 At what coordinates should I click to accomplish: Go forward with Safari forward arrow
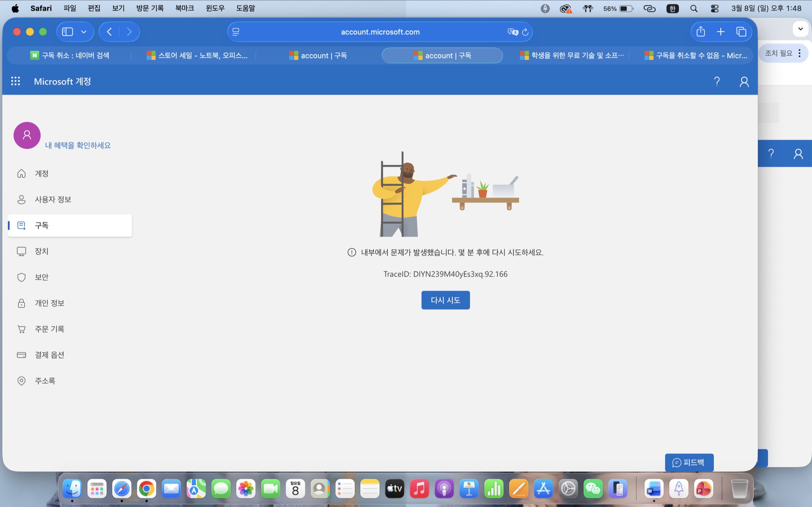point(129,32)
